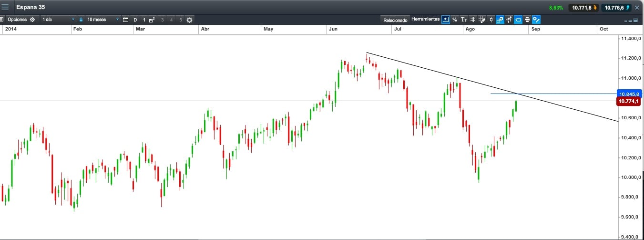Toggle the overlapping windows tool
The image size is (644, 240).
500,20
